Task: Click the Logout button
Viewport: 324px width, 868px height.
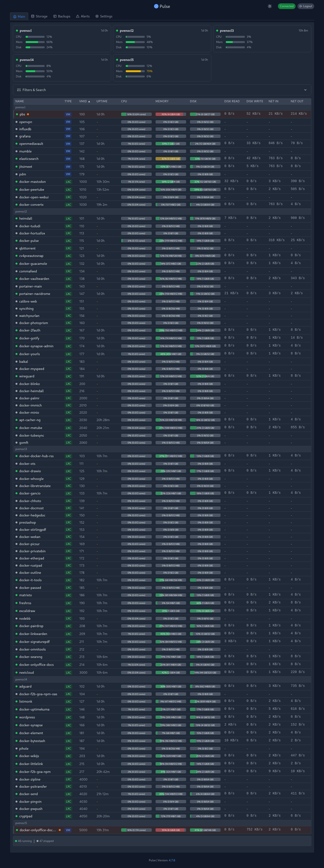Action: tap(305, 6)
